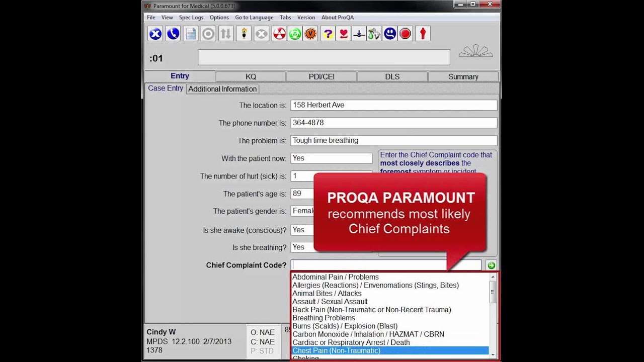Viewport: 644px width, 362px height.
Task: Click the number of hurt field showing 1
Action: click(302, 176)
